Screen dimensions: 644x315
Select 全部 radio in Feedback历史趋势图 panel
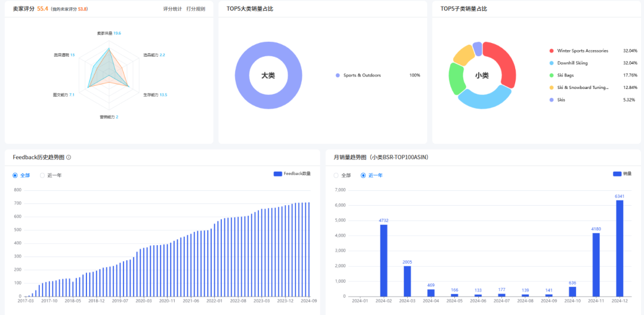click(15, 175)
